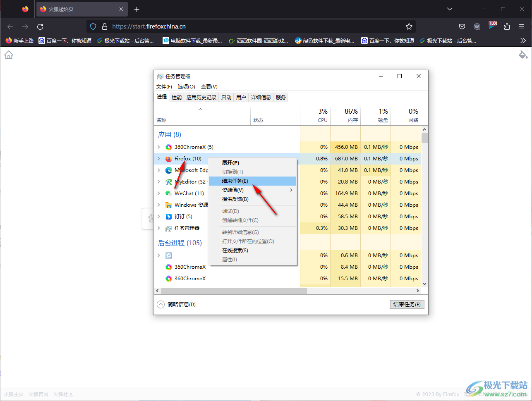The image size is (532, 401).
Task: Choose 在线搜索 in context menu
Action: pyautogui.click(x=252, y=251)
